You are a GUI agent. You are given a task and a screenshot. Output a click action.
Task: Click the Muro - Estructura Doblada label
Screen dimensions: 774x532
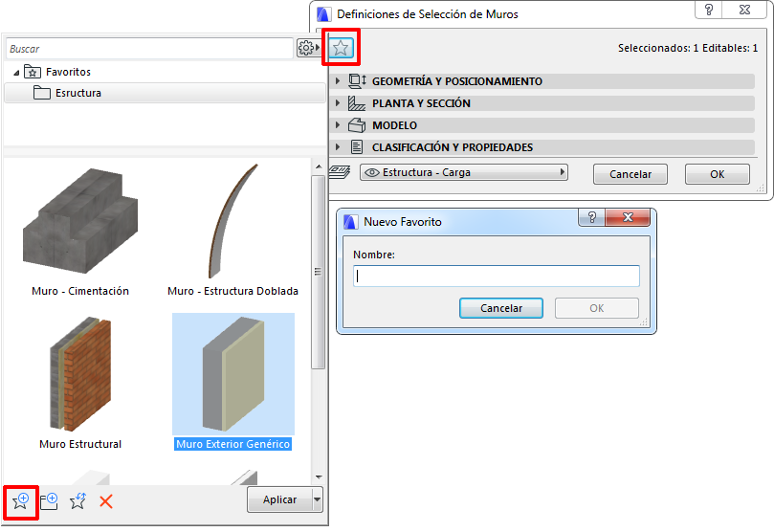click(233, 291)
